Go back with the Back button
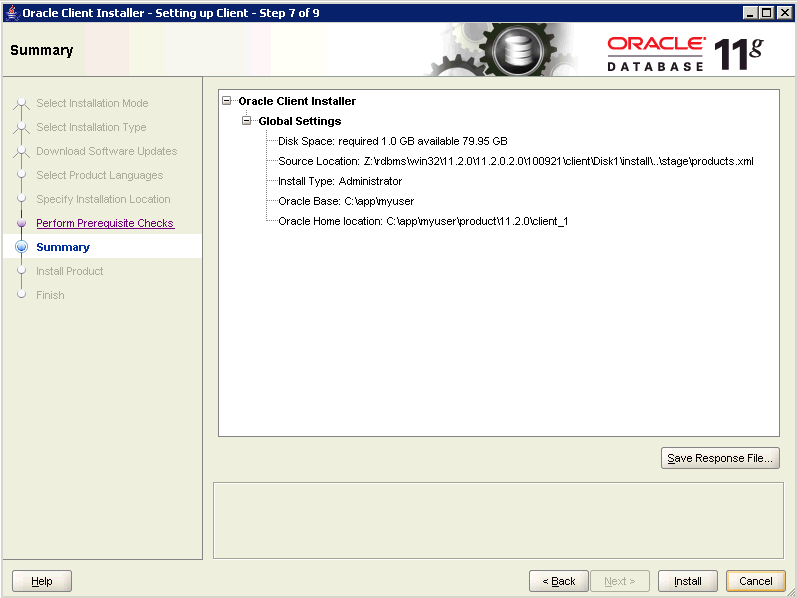 point(559,581)
